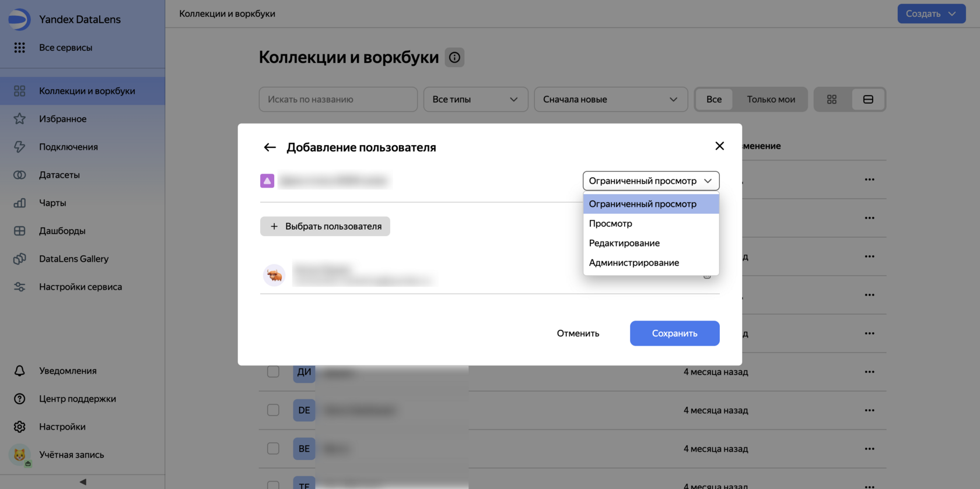The height and width of the screenshot is (489, 980).
Task: Click the Уведомления bell icon
Action: coord(19,371)
